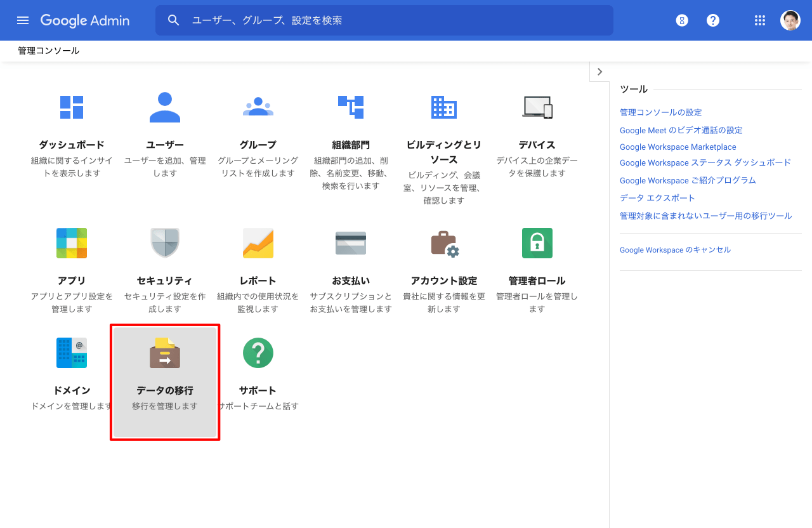Open the 組織部門 hierarchy icon
The height and width of the screenshot is (528, 812).
351,107
